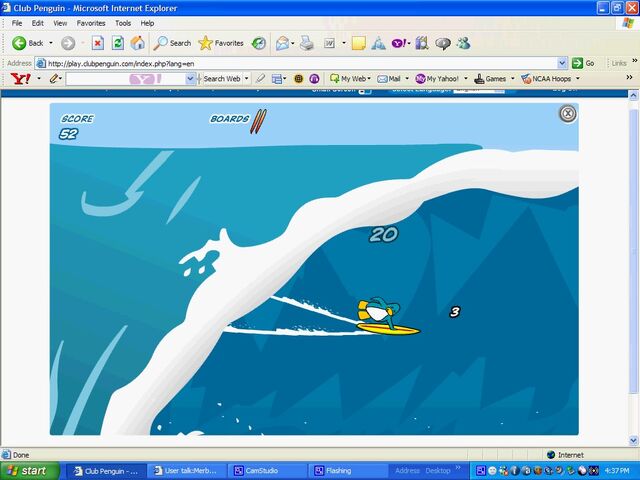Viewport: 640px width, 480px height.
Task: Click the speech bubble Discuss icon
Action: (x=443, y=43)
